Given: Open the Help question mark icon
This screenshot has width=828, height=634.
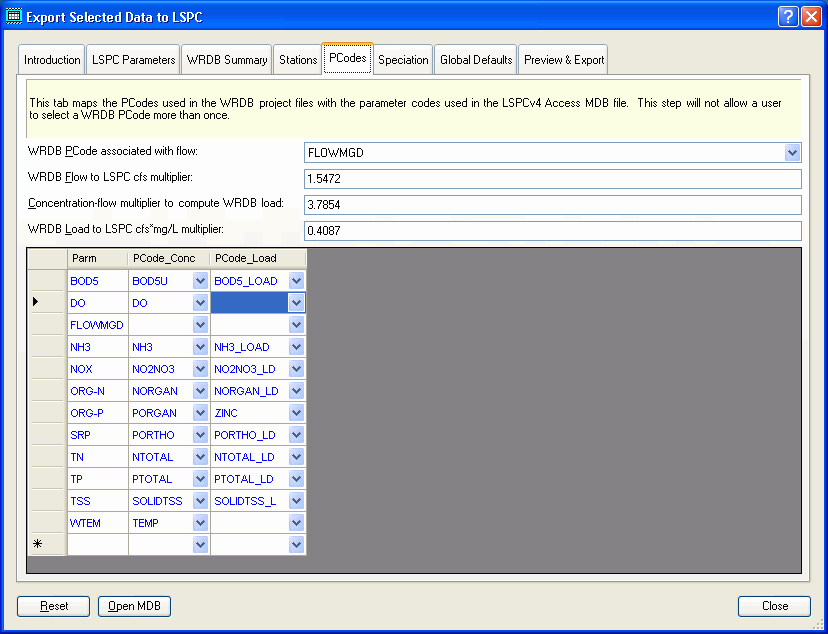Looking at the screenshot, I should point(789,16).
